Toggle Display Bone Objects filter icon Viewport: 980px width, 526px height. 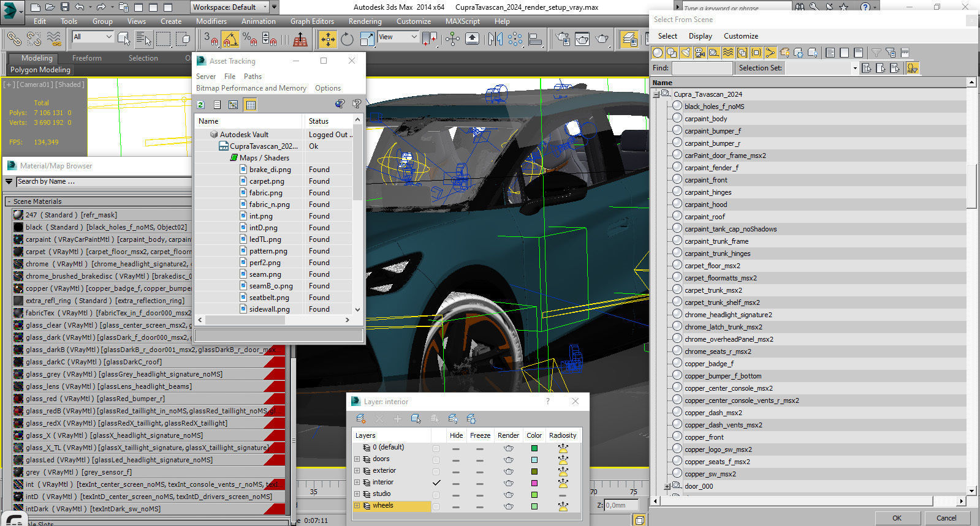tap(770, 53)
